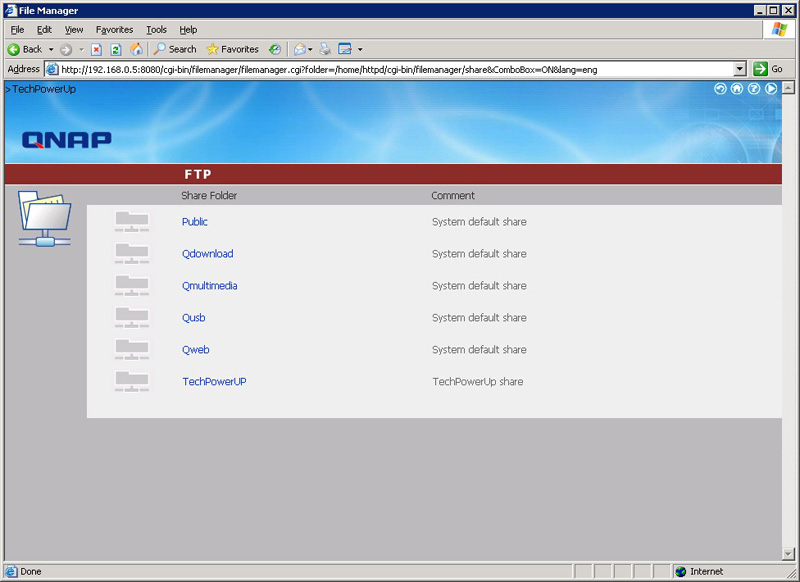Click the folder icon next to Qusb
The height and width of the screenshot is (582, 800).
[x=132, y=317]
